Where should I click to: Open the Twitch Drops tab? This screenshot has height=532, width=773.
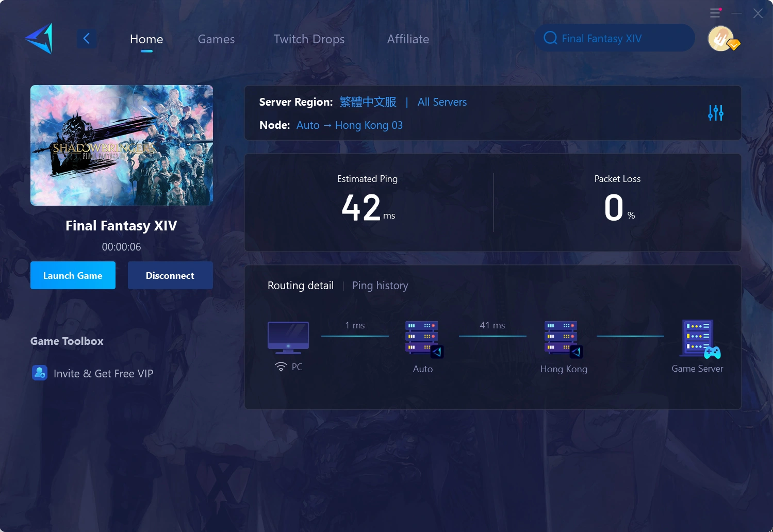309,39
